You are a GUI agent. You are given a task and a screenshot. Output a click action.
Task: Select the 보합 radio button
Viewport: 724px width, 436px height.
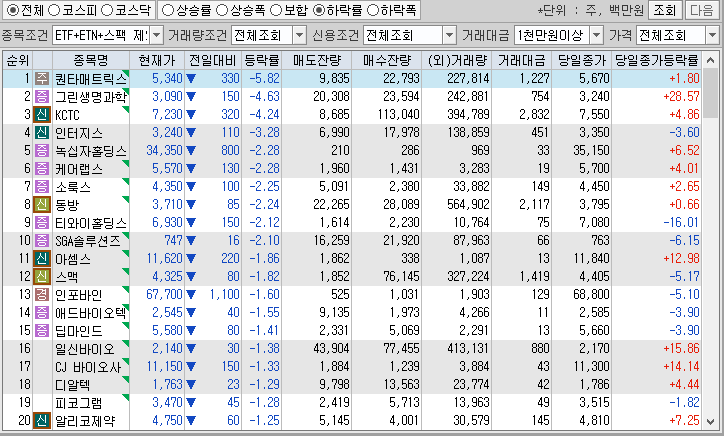click(276, 10)
